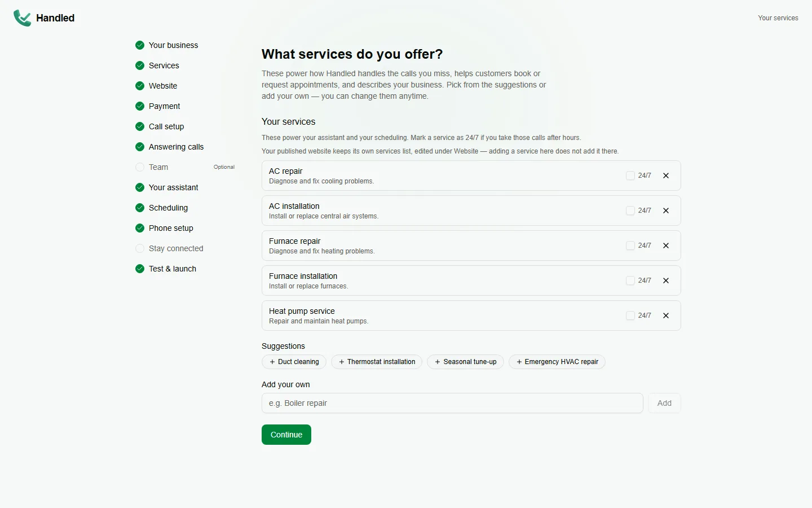Add Duct cleaning suggestion
The image size is (812, 508).
294,362
